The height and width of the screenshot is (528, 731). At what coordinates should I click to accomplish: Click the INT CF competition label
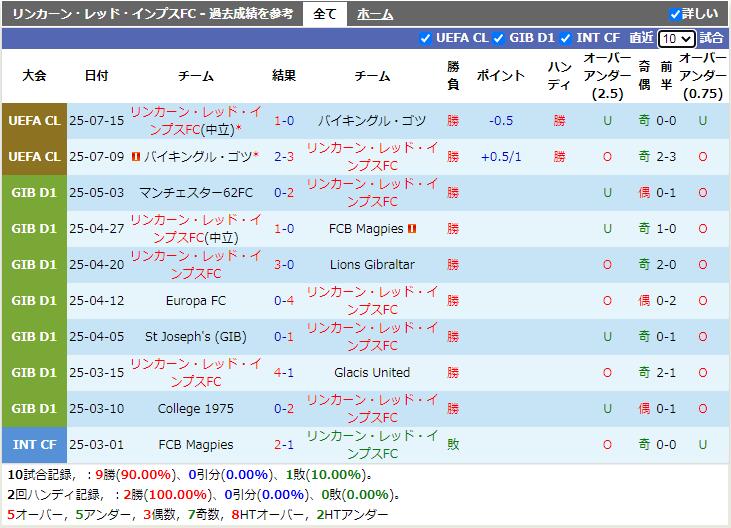tap(34, 445)
